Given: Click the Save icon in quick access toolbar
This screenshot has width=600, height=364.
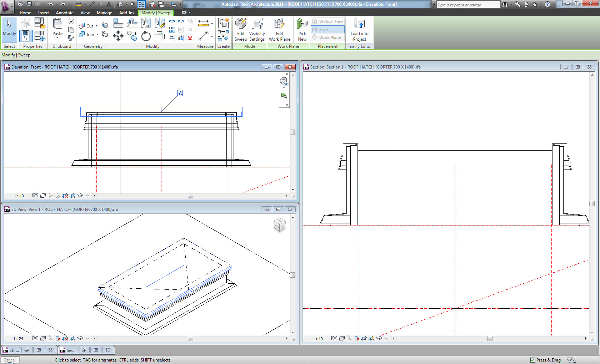Looking at the screenshot, I should [29, 4].
